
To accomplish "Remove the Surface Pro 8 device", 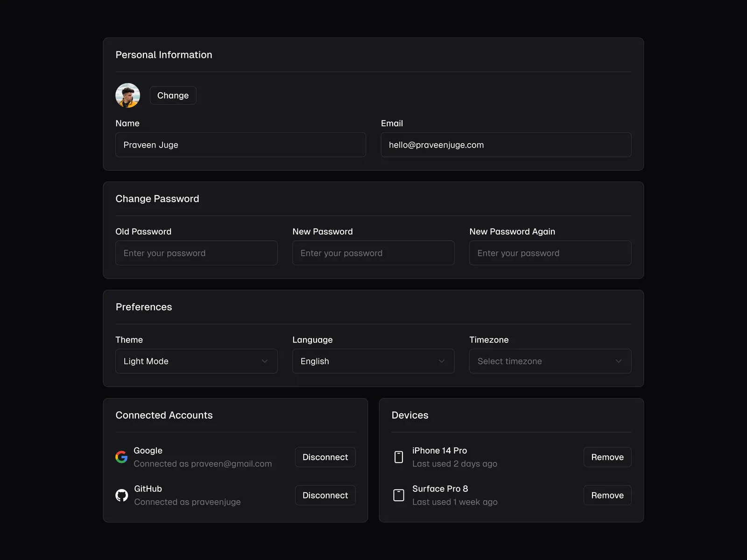I will point(607,495).
